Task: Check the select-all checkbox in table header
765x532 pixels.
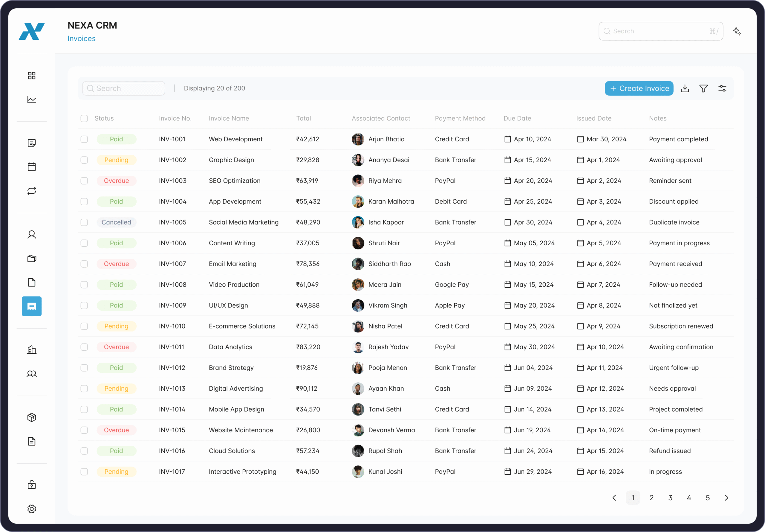Action: point(84,118)
